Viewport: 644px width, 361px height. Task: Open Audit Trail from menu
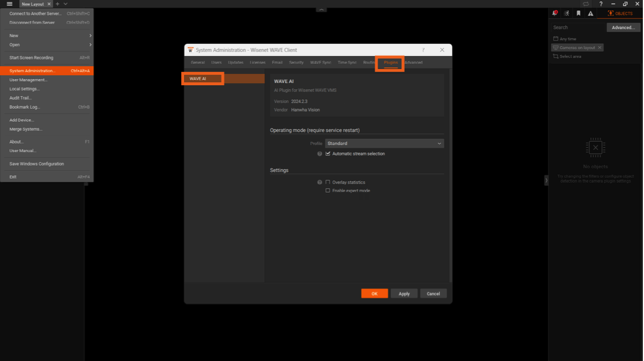pyautogui.click(x=47, y=98)
